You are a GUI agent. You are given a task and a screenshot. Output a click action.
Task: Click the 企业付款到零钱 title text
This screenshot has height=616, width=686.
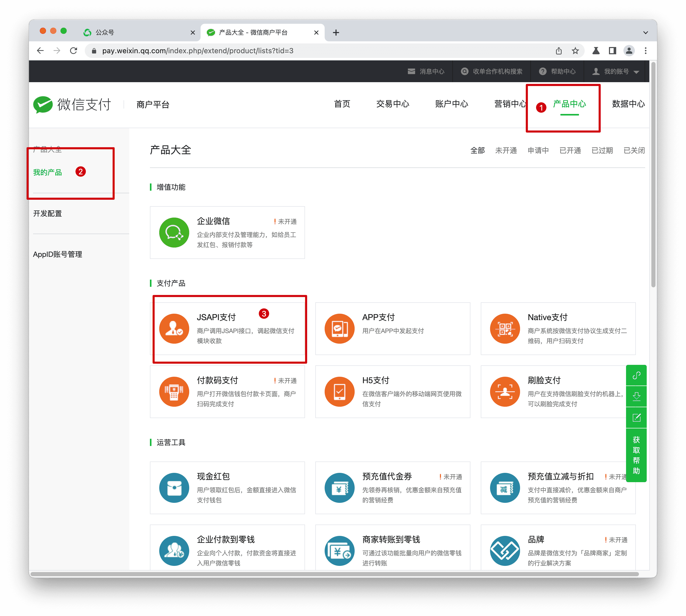225,540
